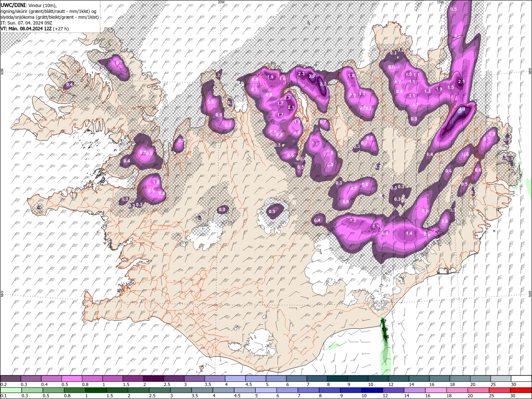This screenshot has width=532, height=399.
Task: Pick the lavender 4 swatch in the upper snow legend
Action: [235, 379]
